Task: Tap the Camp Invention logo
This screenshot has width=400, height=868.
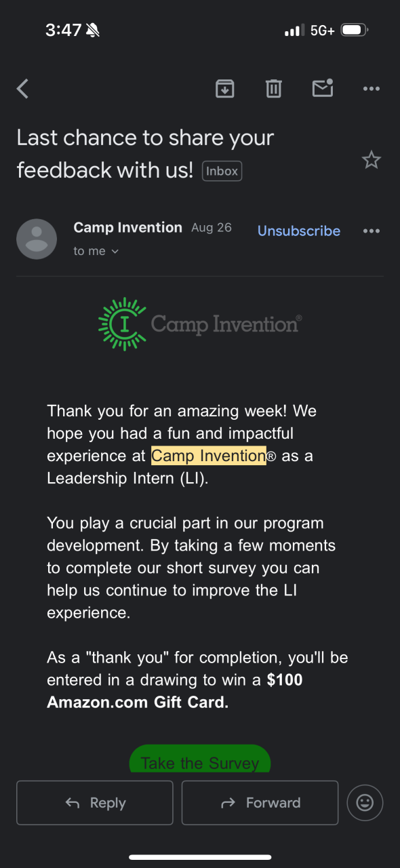Action: [200, 324]
